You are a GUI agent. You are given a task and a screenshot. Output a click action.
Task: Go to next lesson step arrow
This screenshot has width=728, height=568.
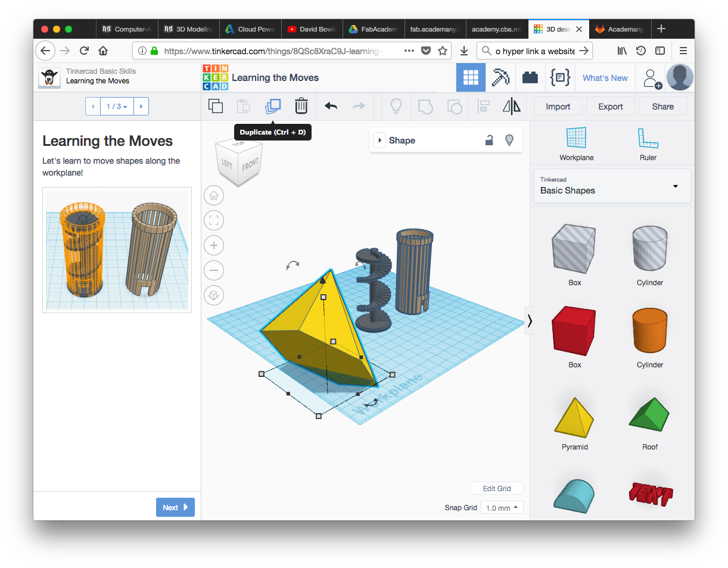(x=141, y=107)
